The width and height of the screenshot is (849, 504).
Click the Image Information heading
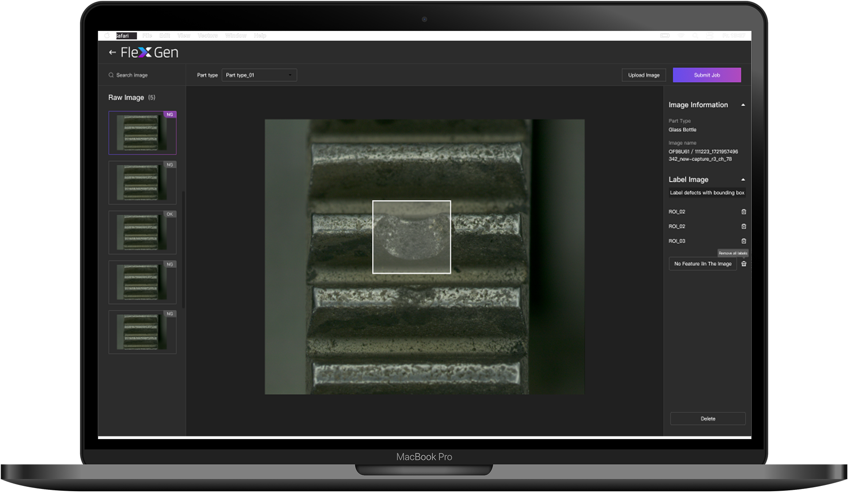click(698, 105)
